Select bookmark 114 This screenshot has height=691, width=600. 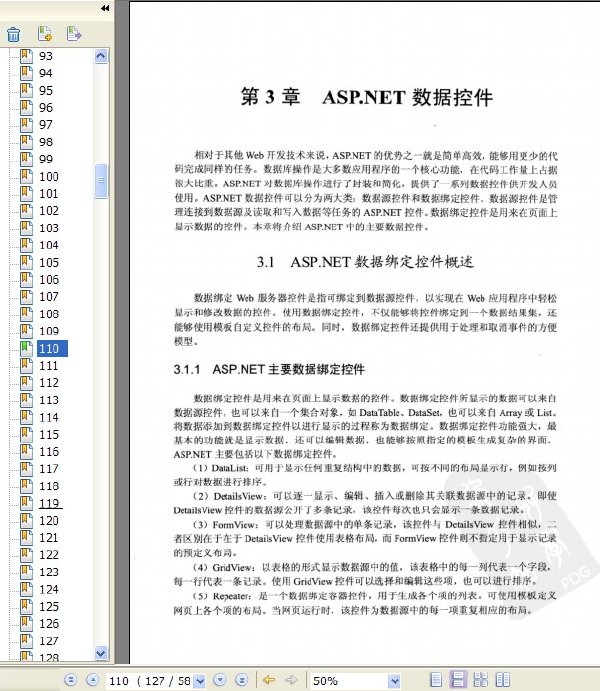point(49,417)
